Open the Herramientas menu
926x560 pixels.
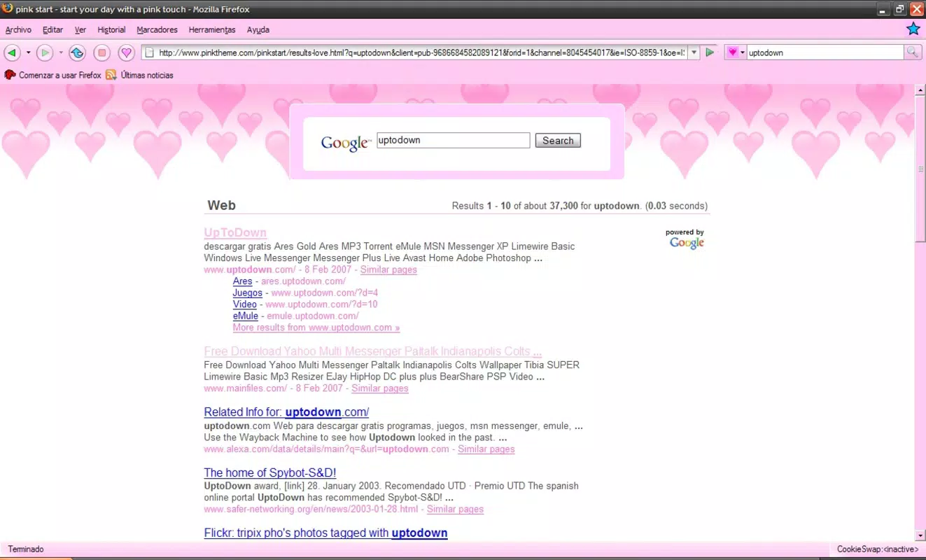pos(212,29)
